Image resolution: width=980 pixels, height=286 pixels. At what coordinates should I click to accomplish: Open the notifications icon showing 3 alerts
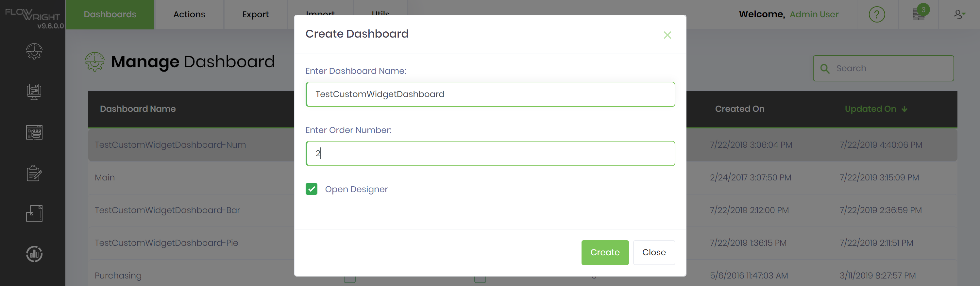click(918, 14)
